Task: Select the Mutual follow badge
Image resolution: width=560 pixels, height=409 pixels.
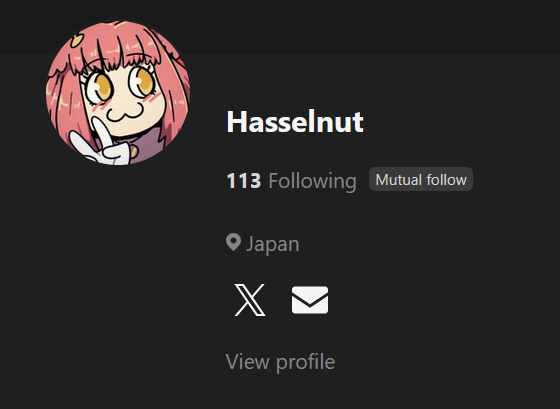Action: 421,179
